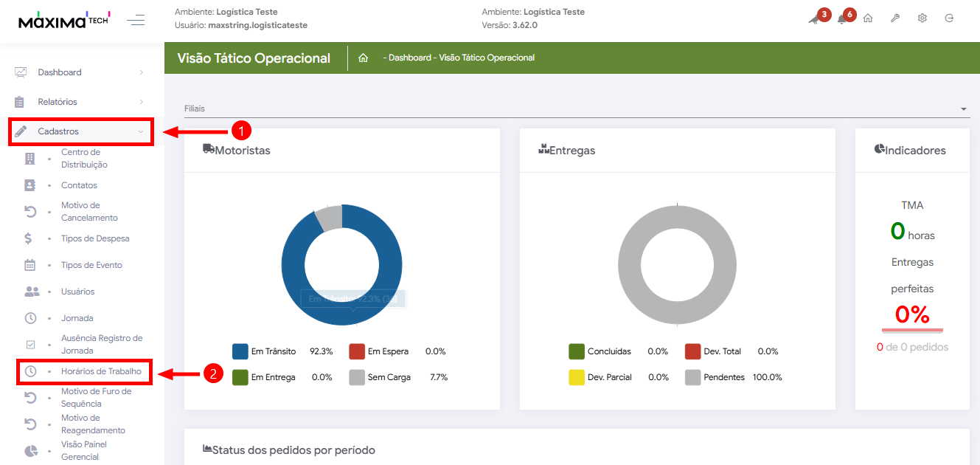
Task: Click the home icon in top bar
Action: 868,18
